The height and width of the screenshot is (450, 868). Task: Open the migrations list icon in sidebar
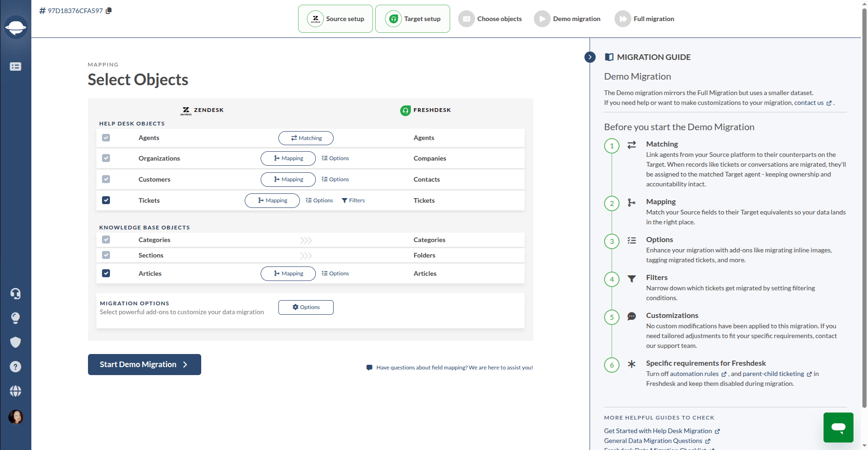coord(15,66)
